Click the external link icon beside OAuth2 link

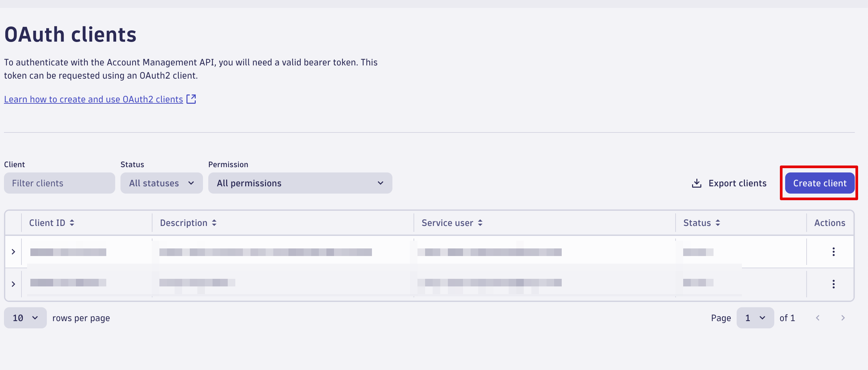click(x=191, y=99)
